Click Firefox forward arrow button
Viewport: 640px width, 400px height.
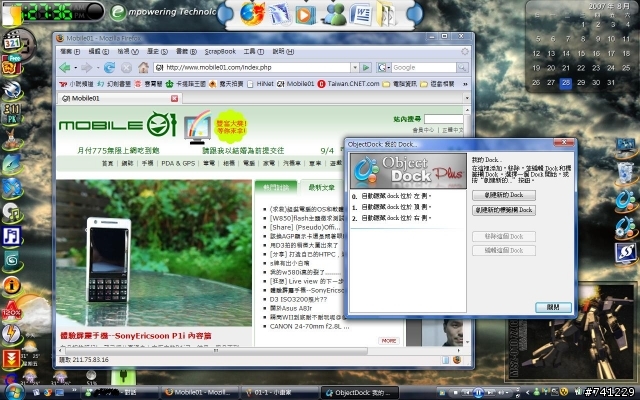[87, 67]
